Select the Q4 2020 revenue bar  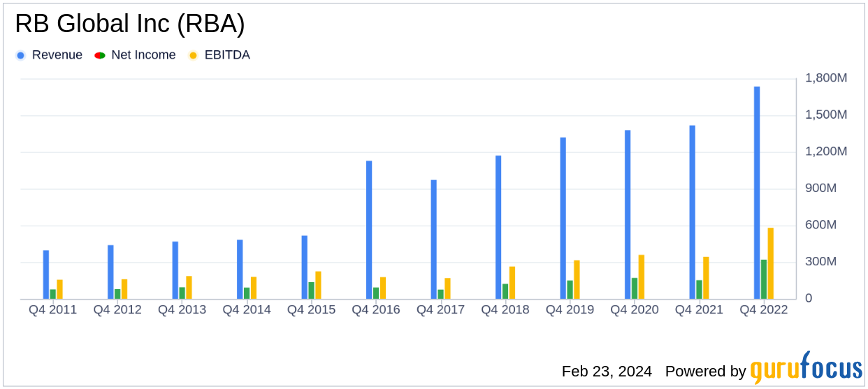[628, 214]
